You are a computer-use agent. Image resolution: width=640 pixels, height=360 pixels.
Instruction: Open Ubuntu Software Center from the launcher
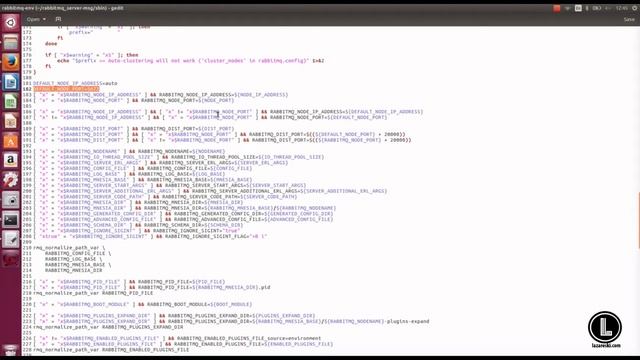tap(11, 141)
